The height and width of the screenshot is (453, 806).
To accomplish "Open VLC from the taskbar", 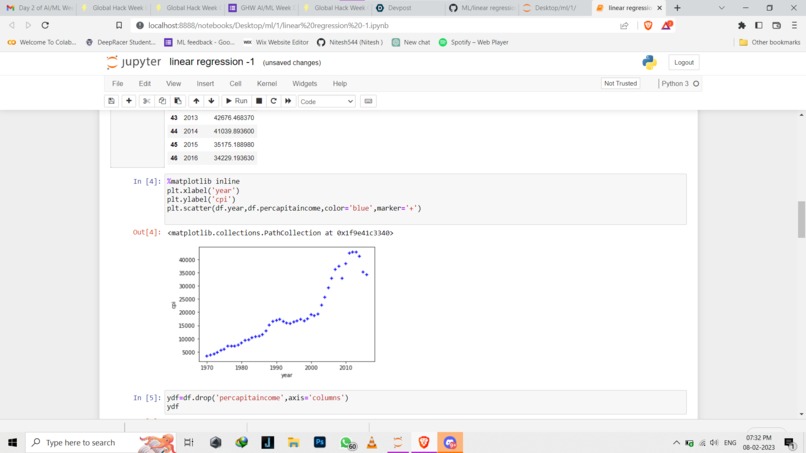I will coord(372,442).
